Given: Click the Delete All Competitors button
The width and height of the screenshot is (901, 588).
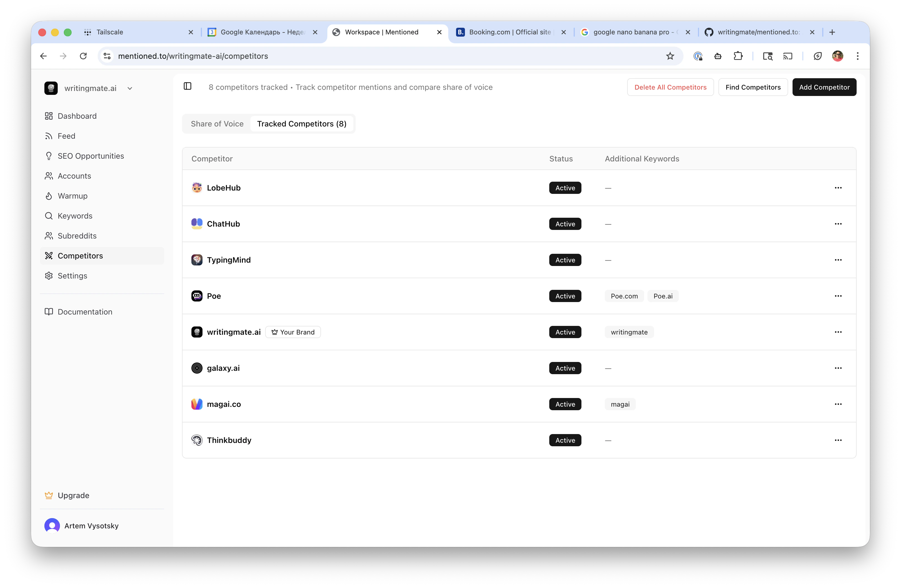Looking at the screenshot, I should (x=670, y=87).
